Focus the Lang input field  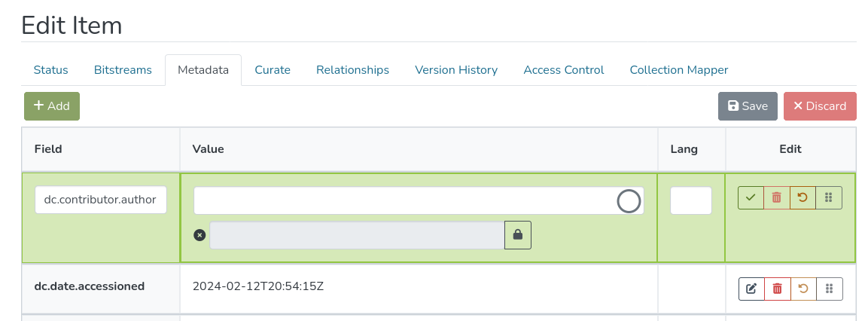pyautogui.click(x=690, y=200)
